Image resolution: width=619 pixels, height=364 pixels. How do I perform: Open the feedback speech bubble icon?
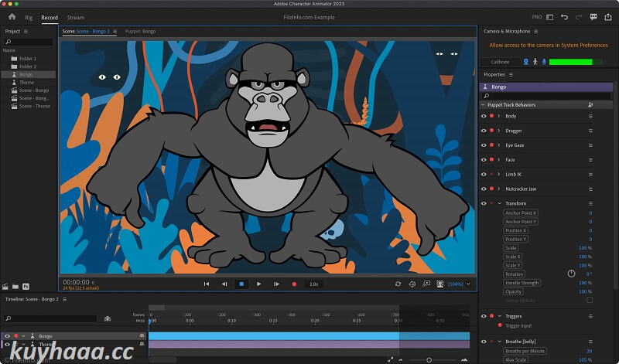tap(593, 17)
